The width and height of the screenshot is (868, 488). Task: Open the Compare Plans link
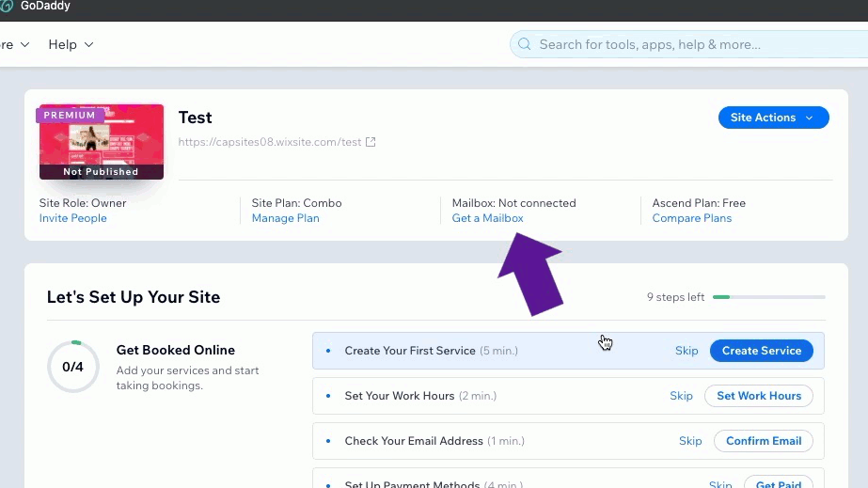coord(692,218)
